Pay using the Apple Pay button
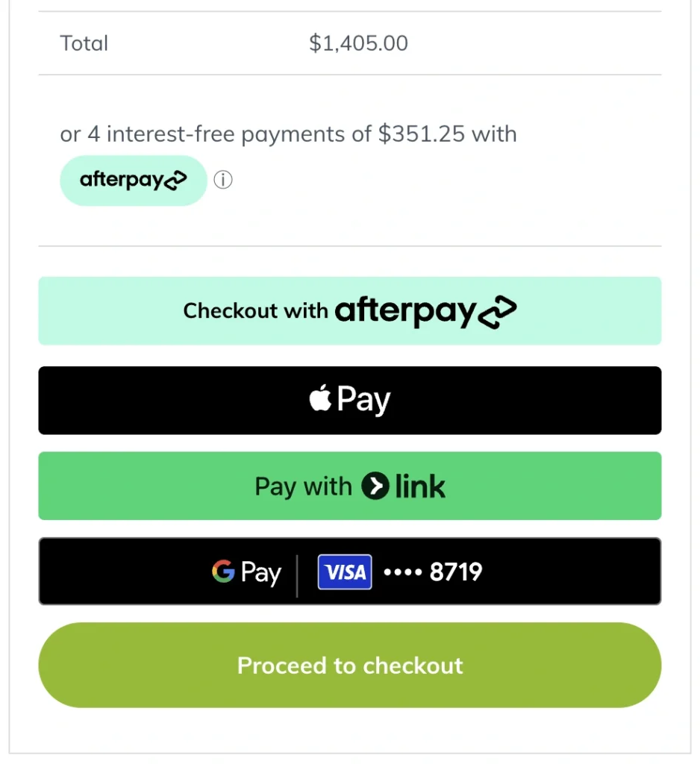Screen dimensions: 700x764 click(x=349, y=400)
